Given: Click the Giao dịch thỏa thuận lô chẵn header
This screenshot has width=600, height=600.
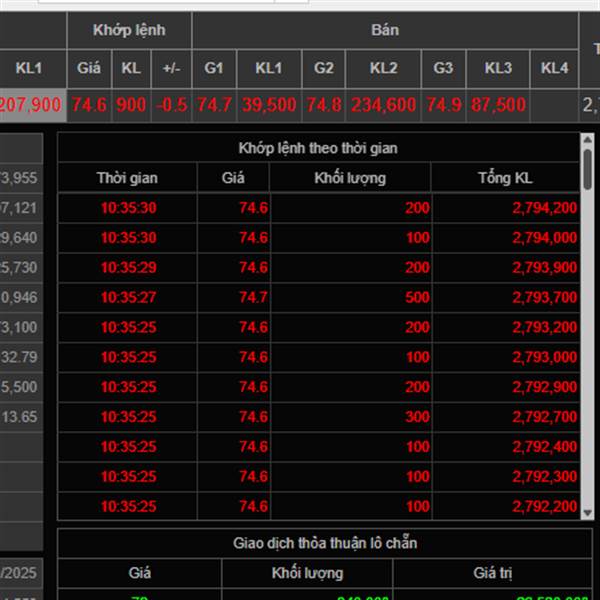Looking at the screenshot, I should (x=325, y=543).
